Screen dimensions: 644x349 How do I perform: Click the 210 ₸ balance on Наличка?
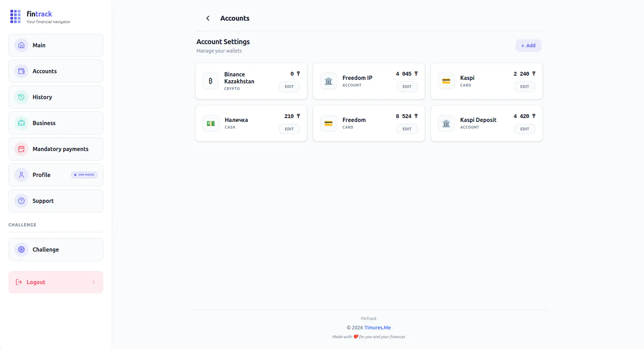(292, 116)
